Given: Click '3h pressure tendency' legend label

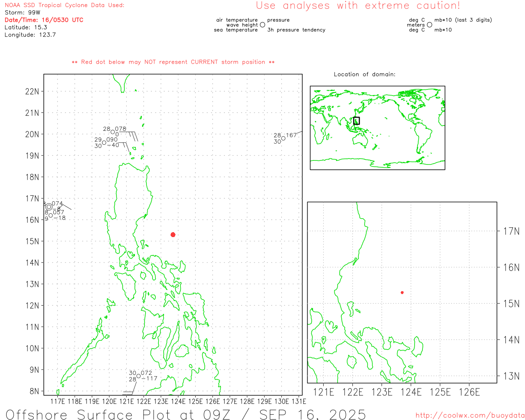Looking at the screenshot, I should coord(296,30).
